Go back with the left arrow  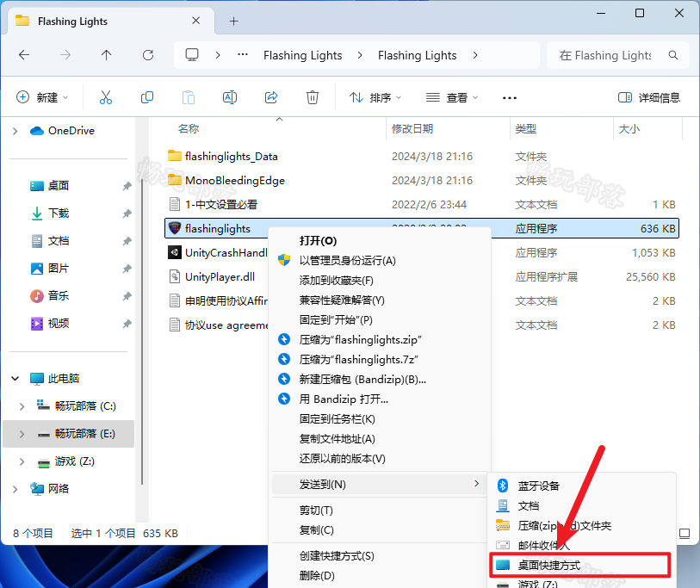tap(24, 55)
